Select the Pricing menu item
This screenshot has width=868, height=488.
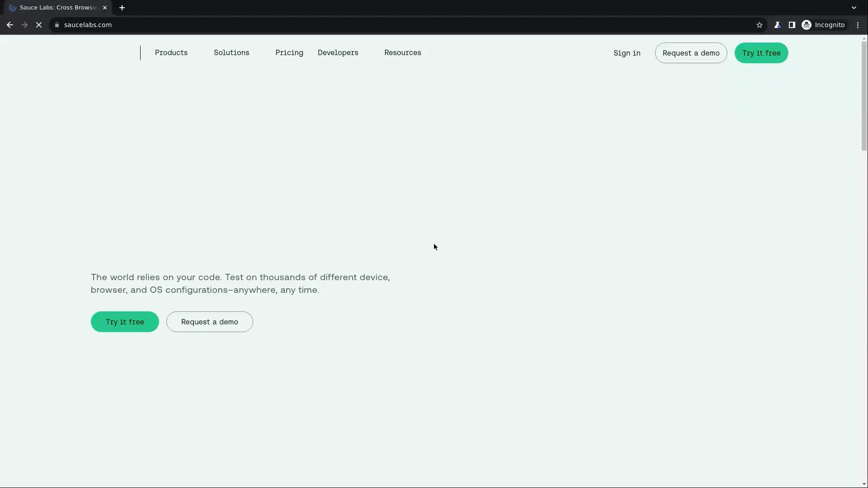tap(289, 52)
